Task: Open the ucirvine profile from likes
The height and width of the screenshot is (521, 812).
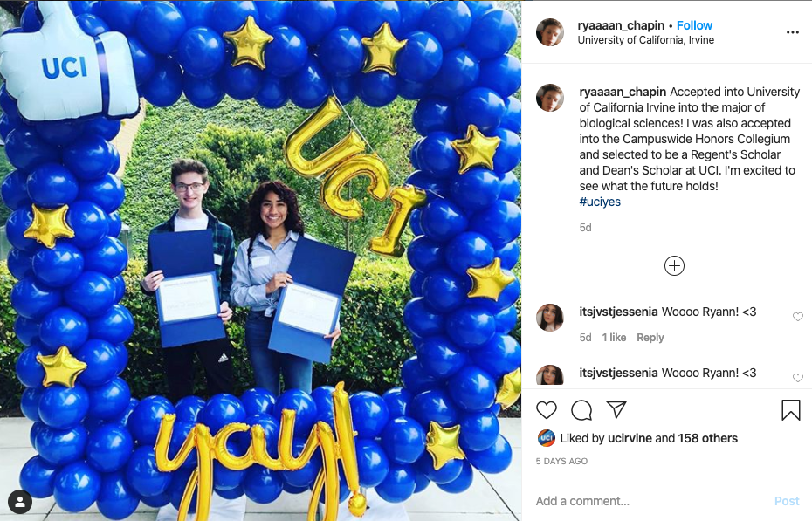Action: pos(630,438)
